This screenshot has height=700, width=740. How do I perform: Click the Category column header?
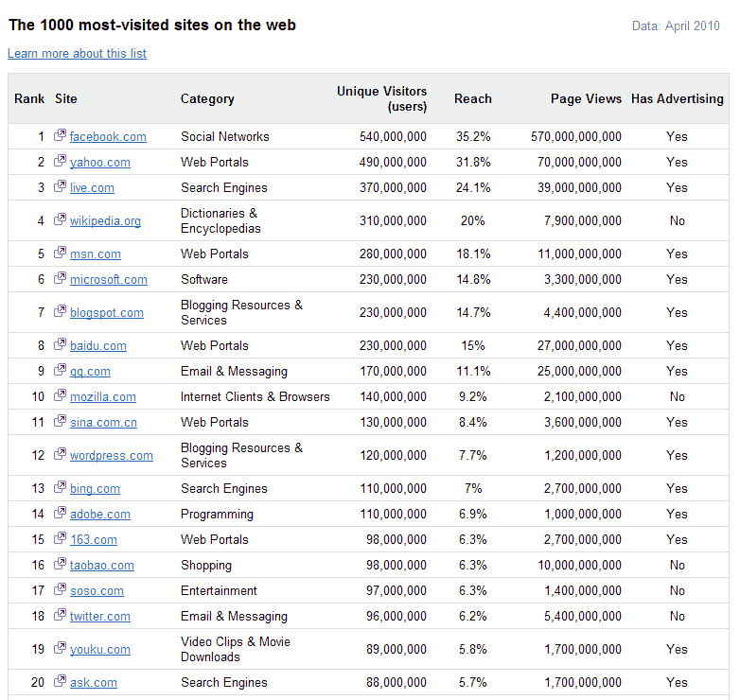(207, 98)
